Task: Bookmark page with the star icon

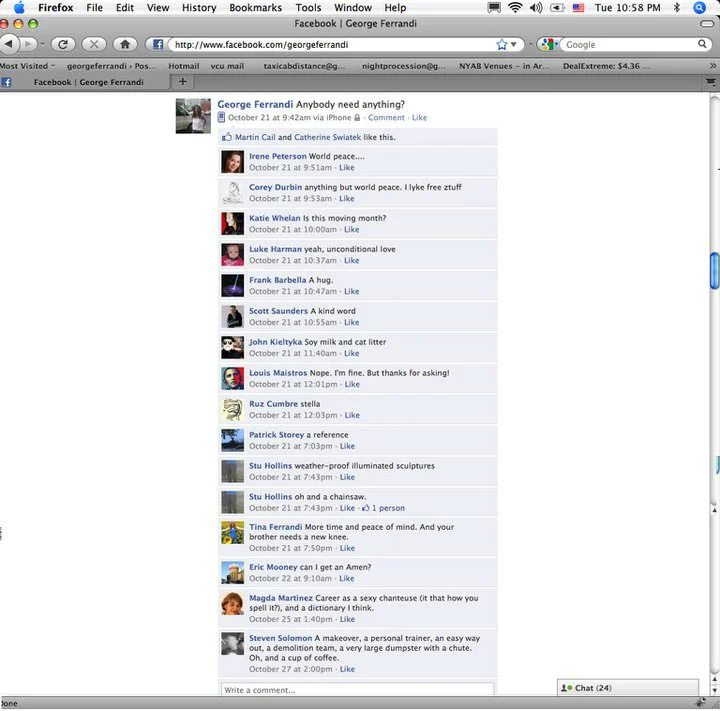Action: 501,45
